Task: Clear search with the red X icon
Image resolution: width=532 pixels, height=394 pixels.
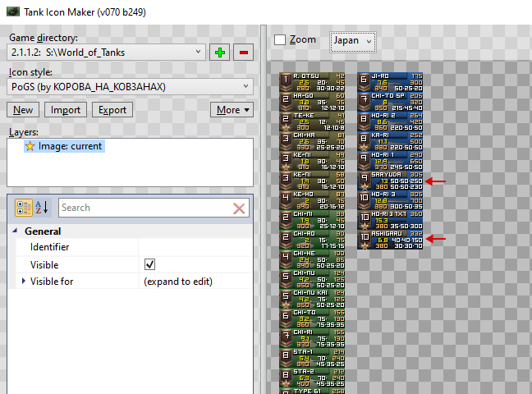Action: tap(239, 208)
